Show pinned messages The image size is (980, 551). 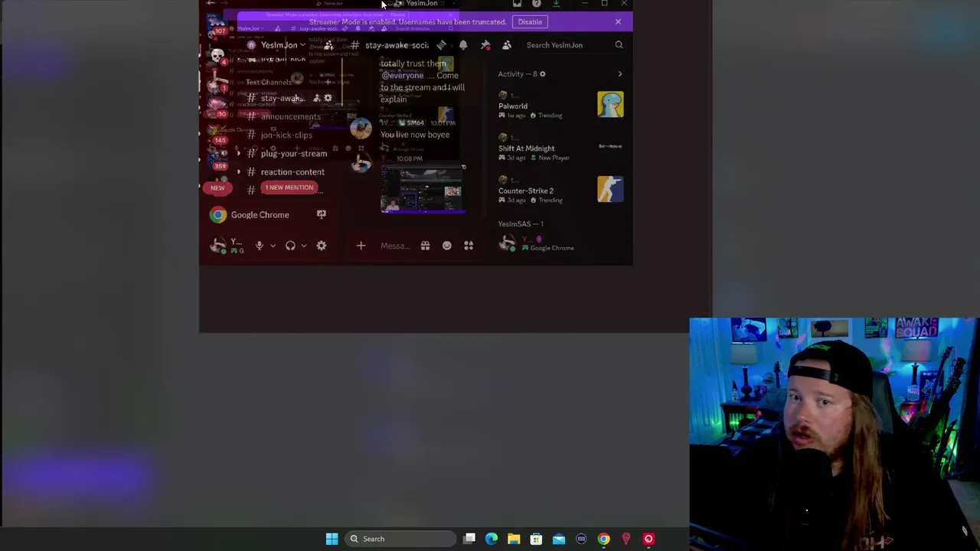485,45
